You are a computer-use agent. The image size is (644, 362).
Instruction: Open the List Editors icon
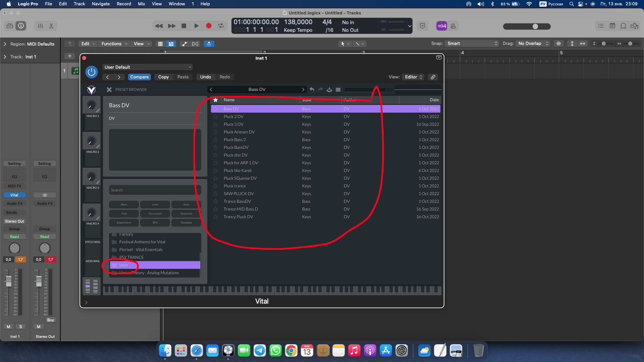[x=601, y=26]
